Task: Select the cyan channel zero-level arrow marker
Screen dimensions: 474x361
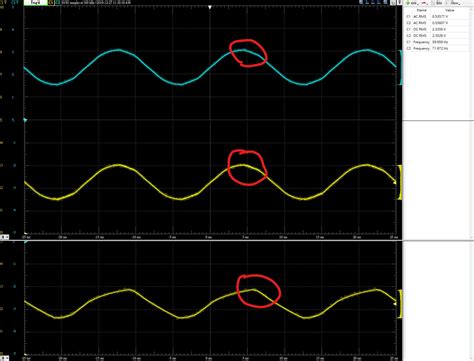Action: (x=25, y=120)
